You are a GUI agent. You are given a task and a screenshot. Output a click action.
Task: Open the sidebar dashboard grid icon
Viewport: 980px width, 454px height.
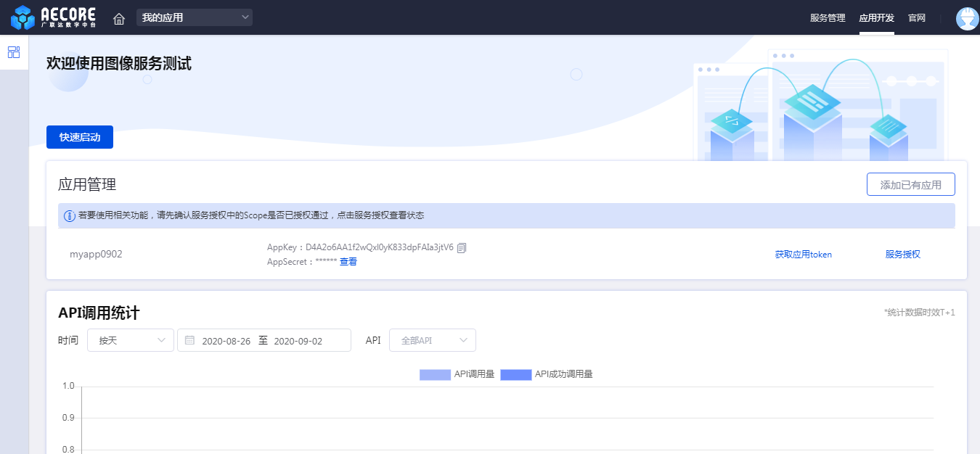(14, 52)
